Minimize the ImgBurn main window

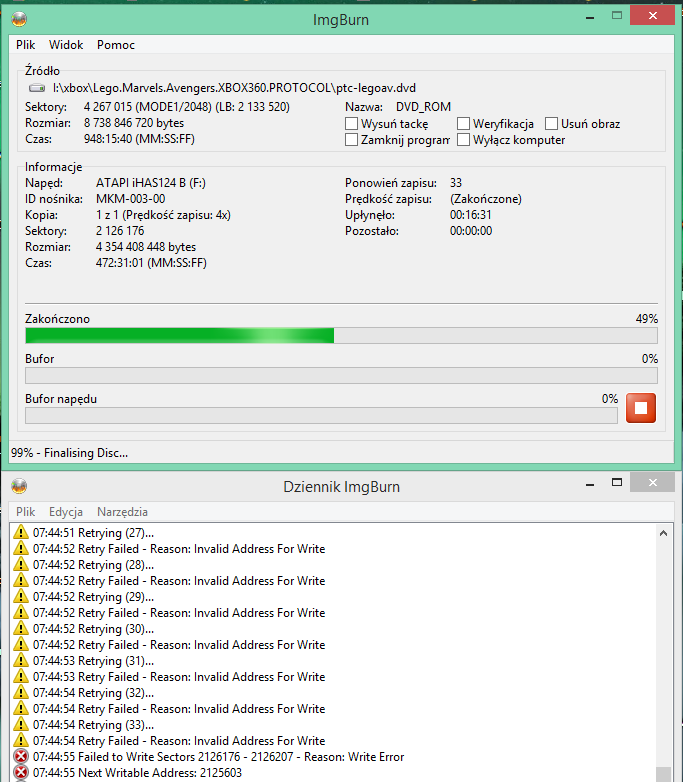click(x=590, y=18)
